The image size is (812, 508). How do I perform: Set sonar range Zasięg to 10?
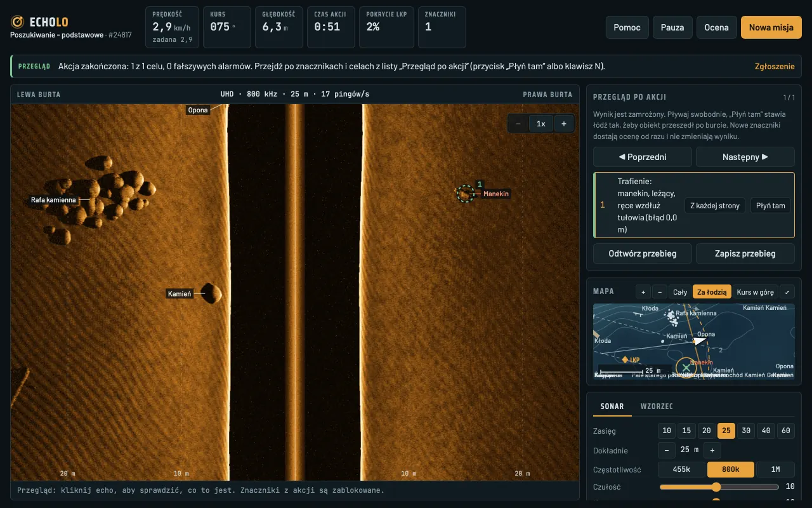[x=667, y=431]
